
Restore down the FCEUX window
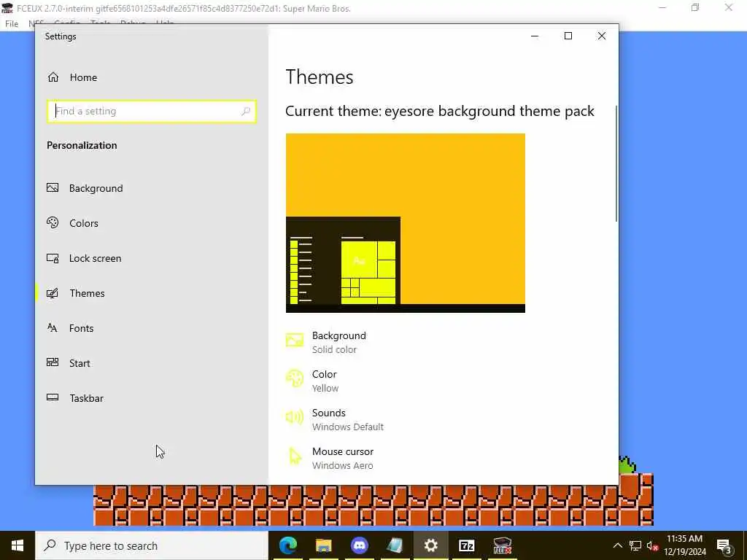click(695, 7)
